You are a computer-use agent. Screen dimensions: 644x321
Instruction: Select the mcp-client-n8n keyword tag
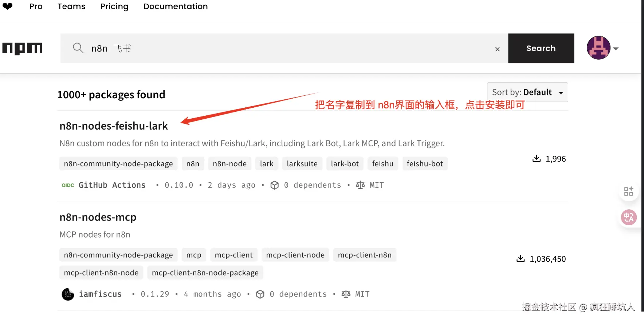tap(365, 255)
